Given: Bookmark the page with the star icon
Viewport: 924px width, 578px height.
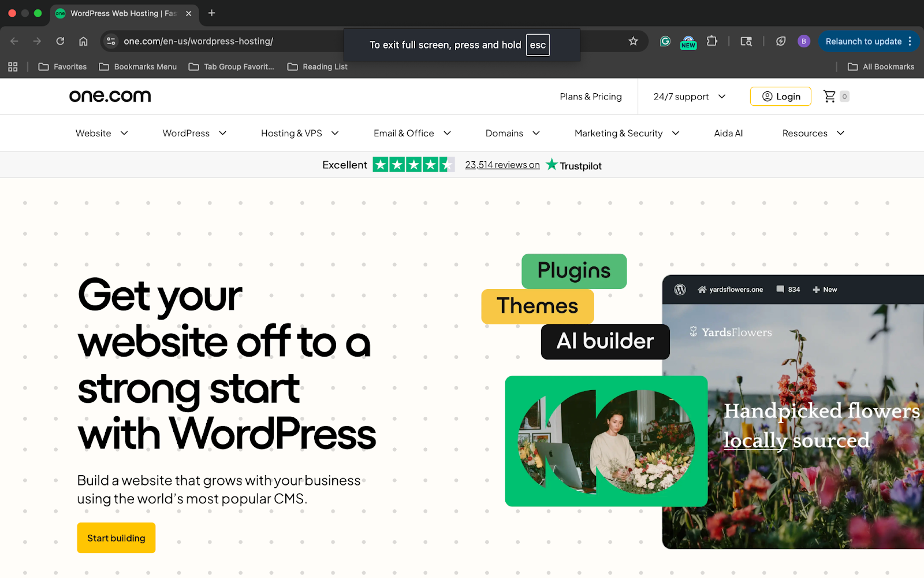Looking at the screenshot, I should (x=634, y=41).
